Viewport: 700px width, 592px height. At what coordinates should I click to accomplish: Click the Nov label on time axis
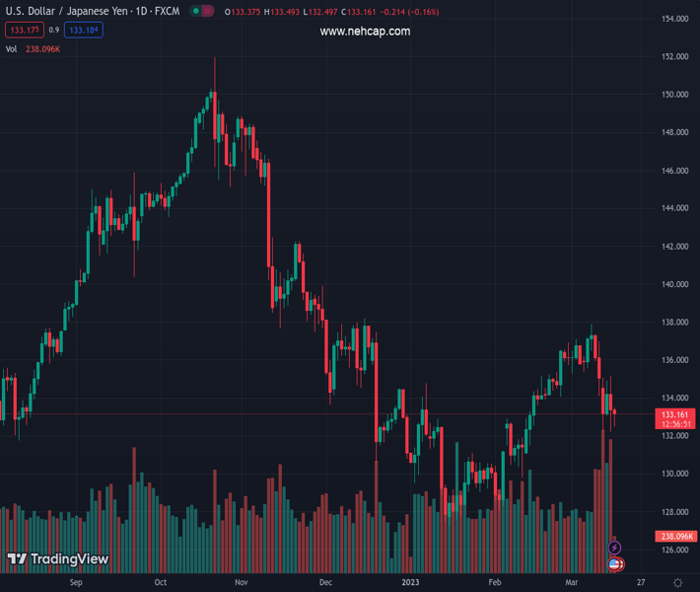click(x=241, y=583)
